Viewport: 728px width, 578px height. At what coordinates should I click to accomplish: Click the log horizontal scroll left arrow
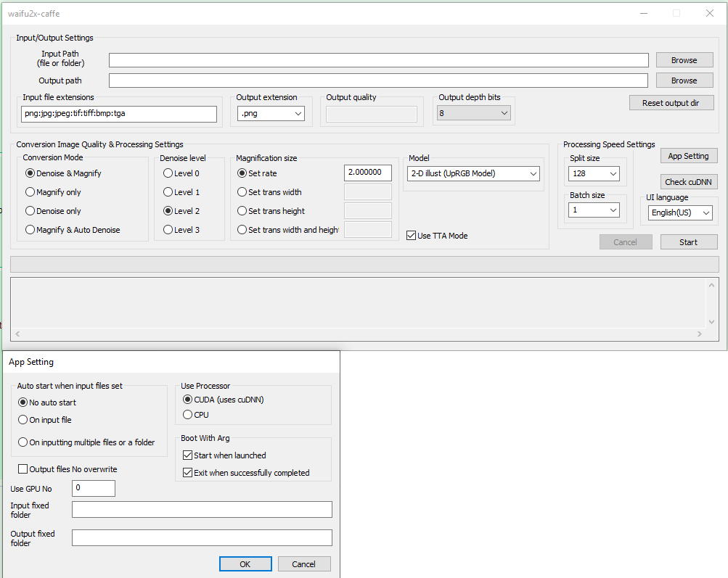point(17,334)
